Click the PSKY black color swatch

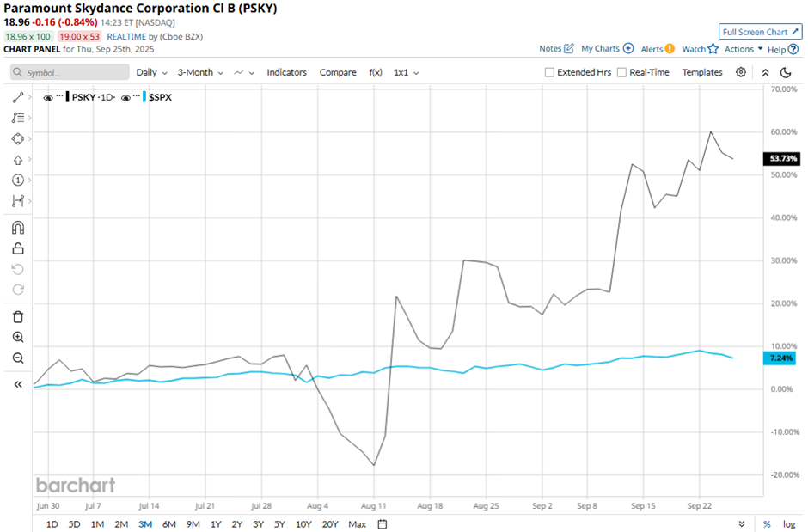68,97
